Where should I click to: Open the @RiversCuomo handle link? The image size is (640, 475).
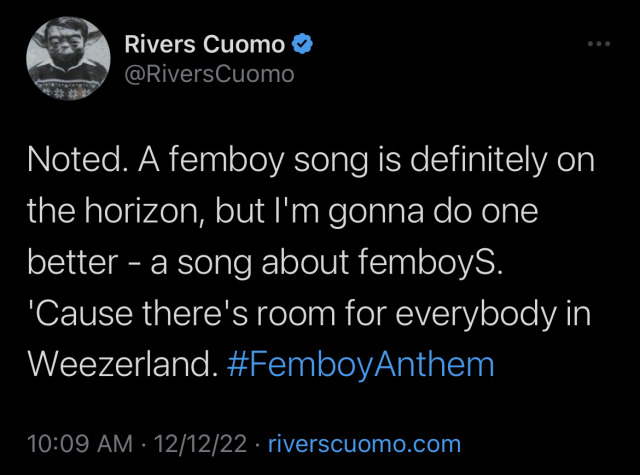[x=209, y=74]
